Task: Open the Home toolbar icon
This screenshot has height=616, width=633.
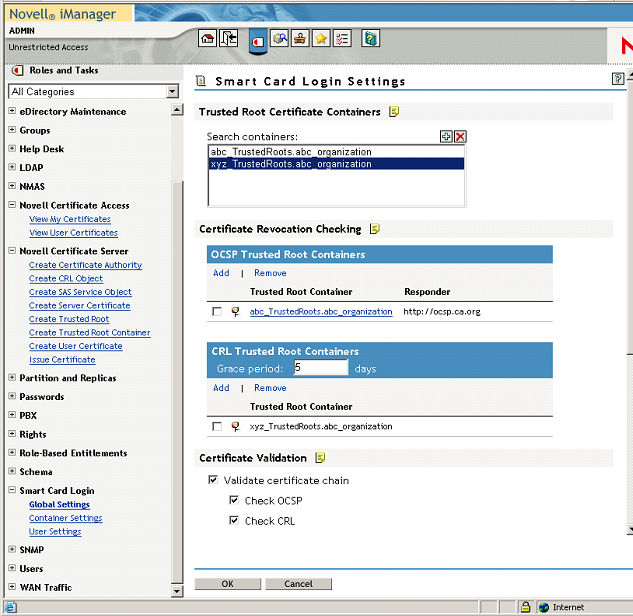Action: coord(208,39)
